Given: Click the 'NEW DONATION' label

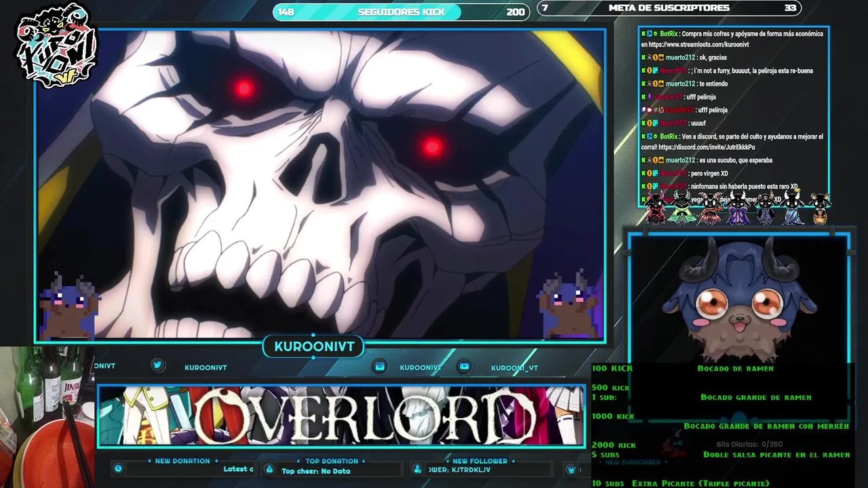Looking at the screenshot, I should point(182,461).
